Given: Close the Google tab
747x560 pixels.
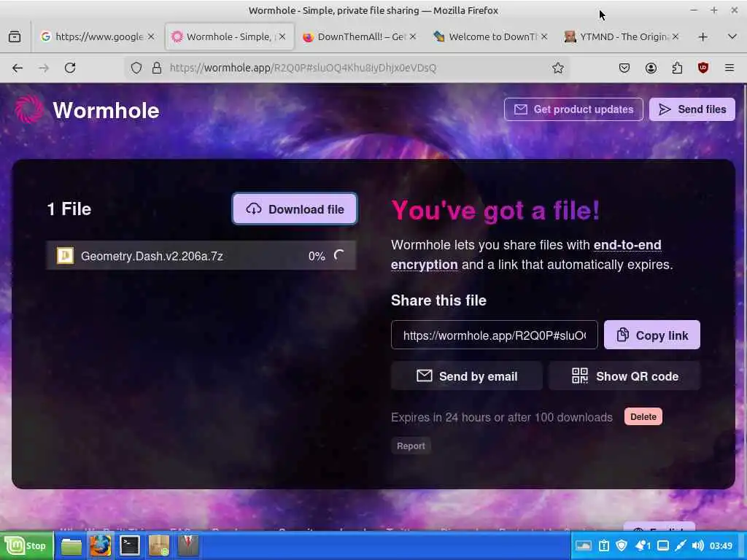Looking at the screenshot, I should 150,36.
